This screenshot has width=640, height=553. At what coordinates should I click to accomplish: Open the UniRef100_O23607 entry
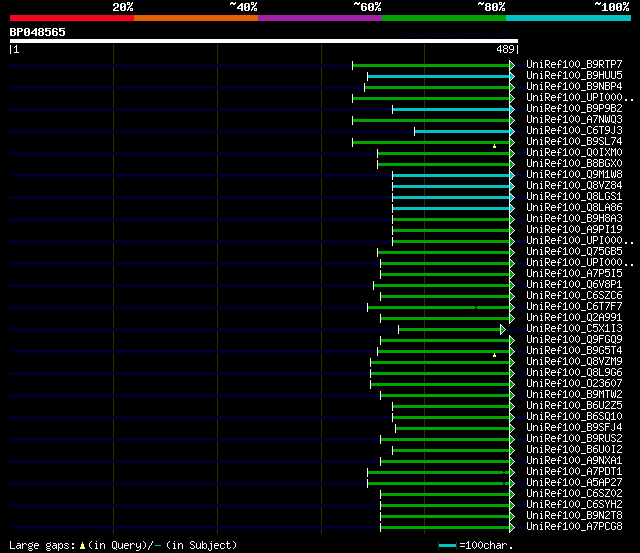pos(574,384)
